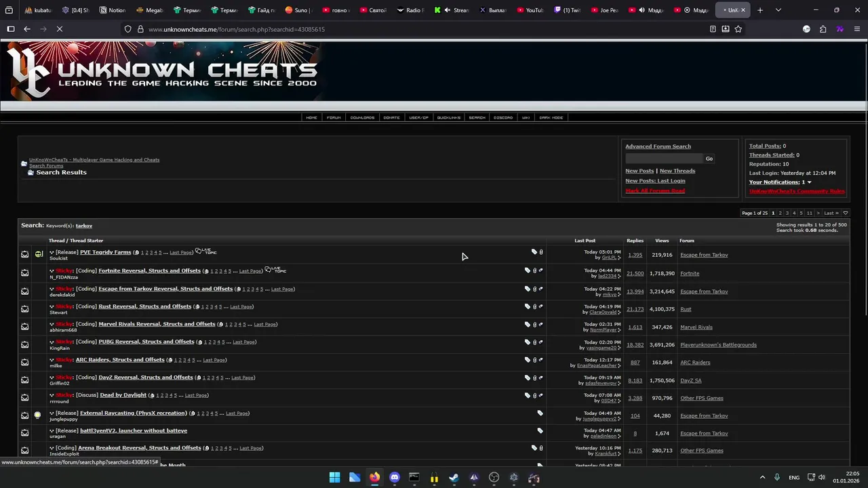The image size is (868, 488).
Task: Sort by Replies column header
Action: pyautogui.click(x=635, y=241)
